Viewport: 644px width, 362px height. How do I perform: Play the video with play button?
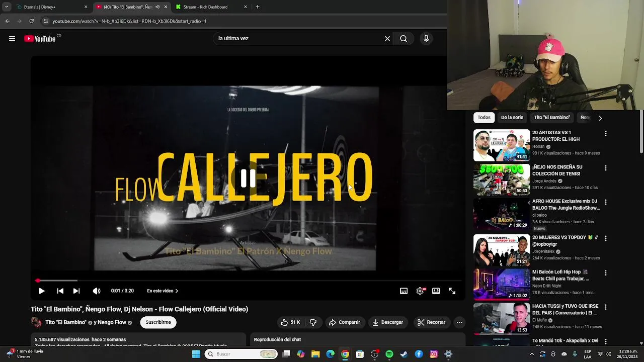tap(42, 291)
